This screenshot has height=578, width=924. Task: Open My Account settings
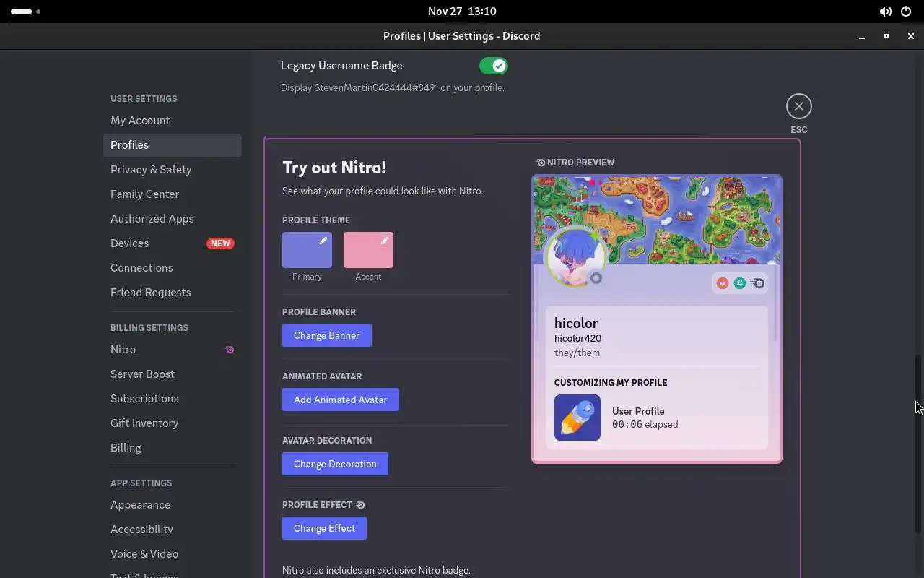pyautogui.click(x=173, y=121)
